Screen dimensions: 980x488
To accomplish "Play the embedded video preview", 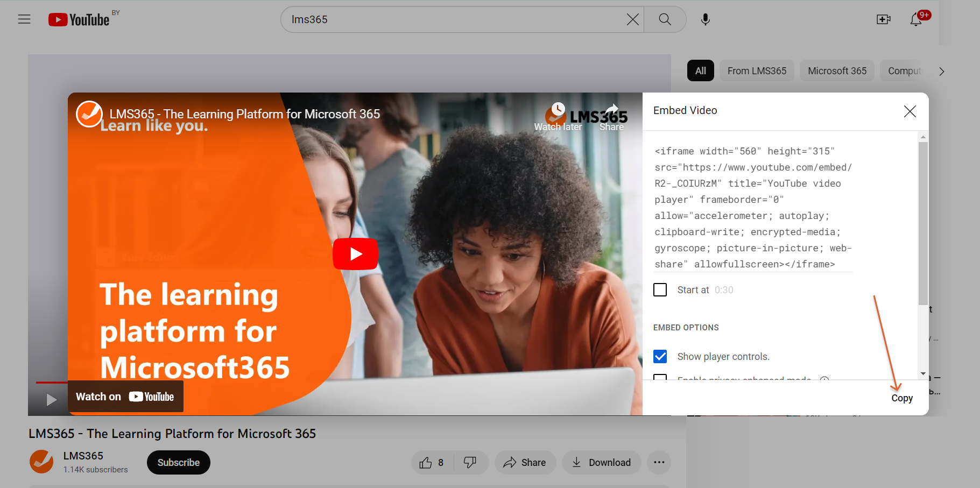I will (355, 254).
